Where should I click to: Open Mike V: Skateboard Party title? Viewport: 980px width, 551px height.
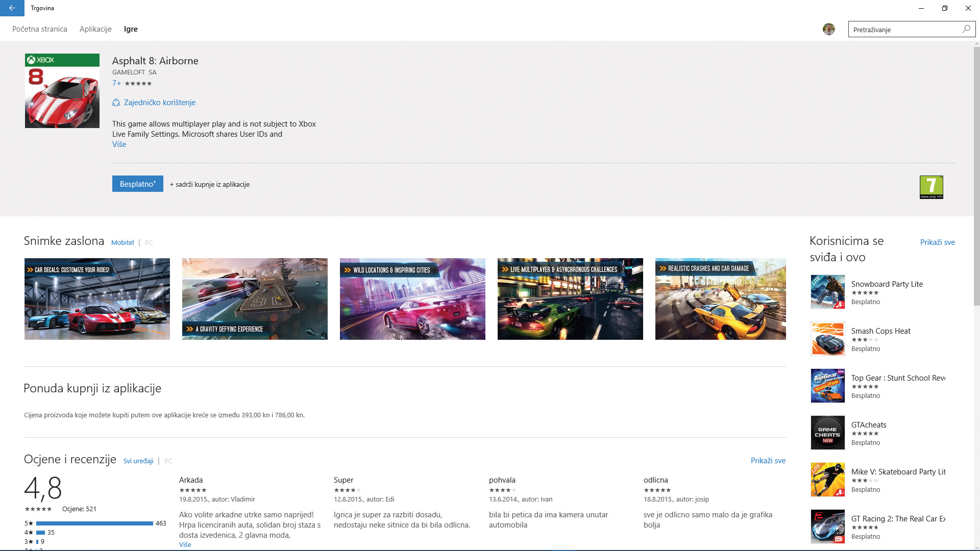pyautogui.click(x=898, y=472)
